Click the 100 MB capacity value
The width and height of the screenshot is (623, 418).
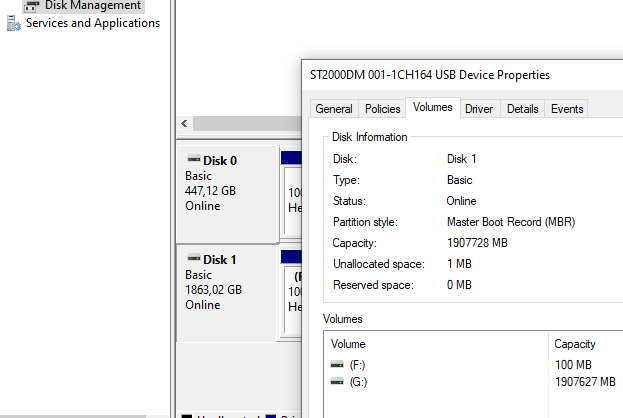(573, 365)
